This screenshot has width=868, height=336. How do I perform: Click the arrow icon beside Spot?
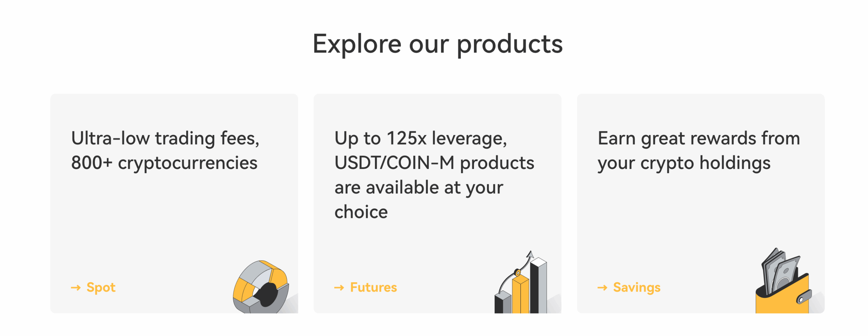click(76, 287)
